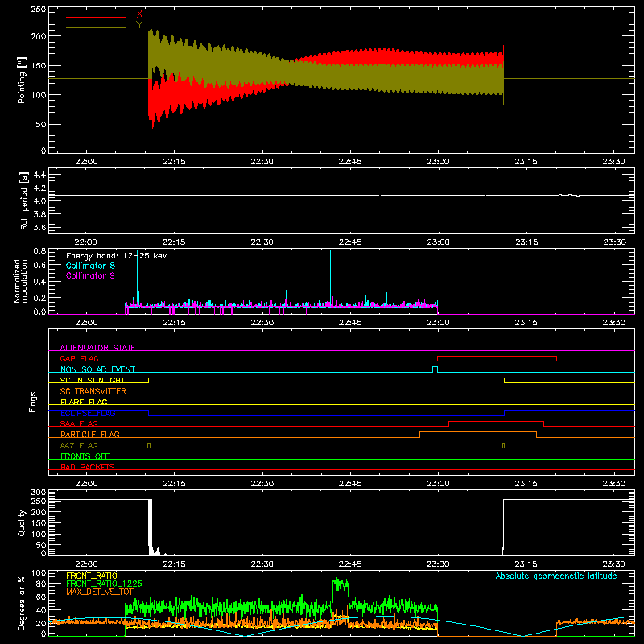Click 22:15 time label under modulation plot
The height and width of the screenshot is (644, 644).
(x=174, y=323)
